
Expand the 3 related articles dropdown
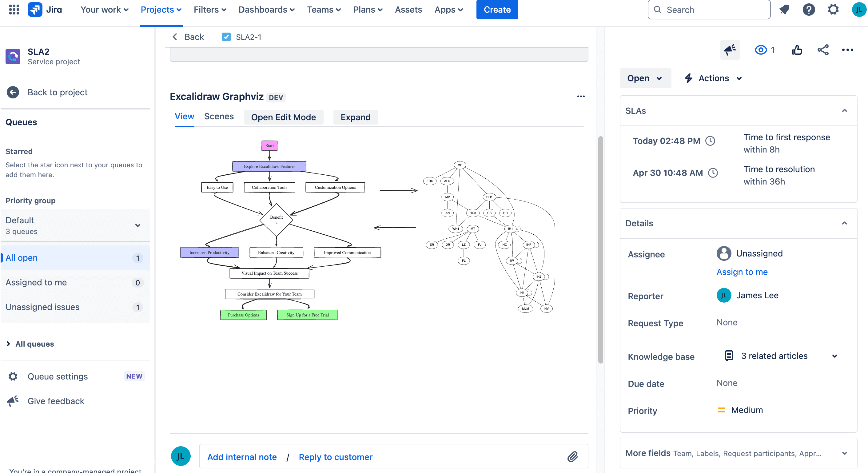pyautogui.click(x=835, y=356)
